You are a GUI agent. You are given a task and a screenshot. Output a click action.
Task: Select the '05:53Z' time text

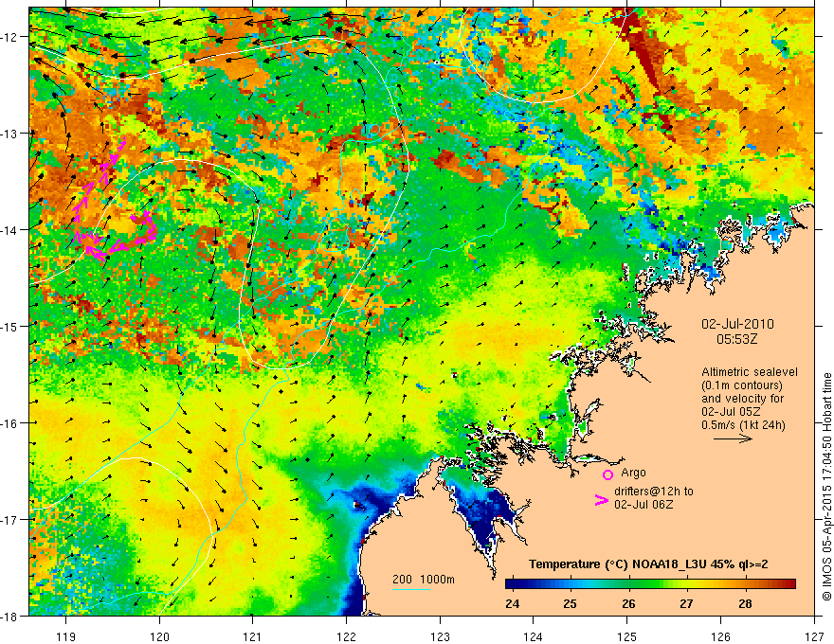click(x=736, y=339)
